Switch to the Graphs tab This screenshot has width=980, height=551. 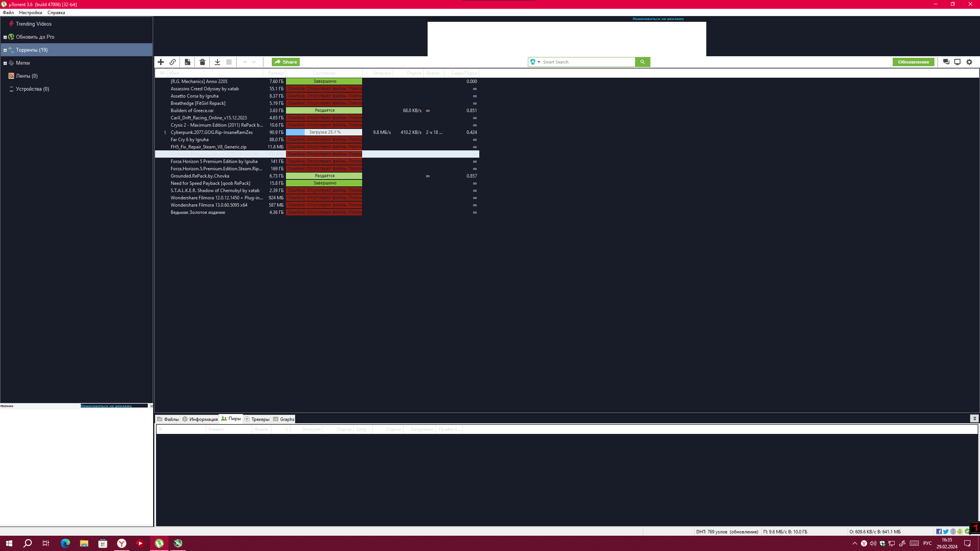[284, 419]
